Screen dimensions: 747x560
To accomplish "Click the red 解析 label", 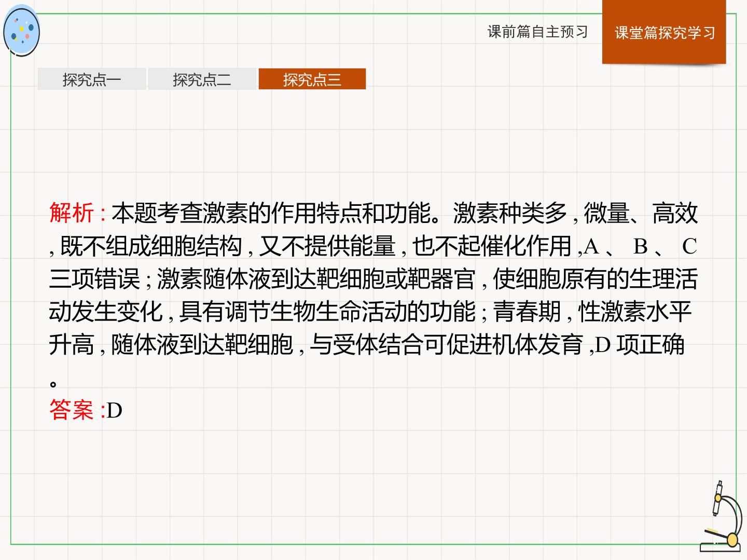I will [72, 213].
